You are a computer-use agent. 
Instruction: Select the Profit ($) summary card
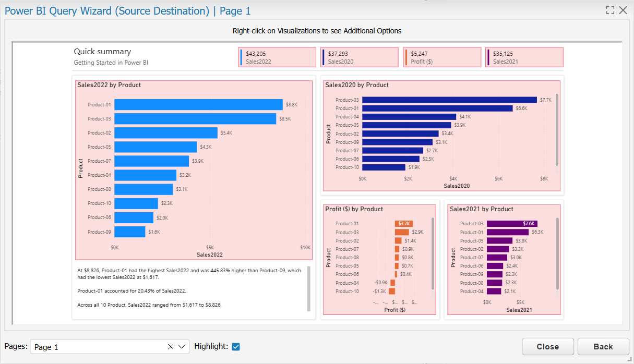pos(442,57)
